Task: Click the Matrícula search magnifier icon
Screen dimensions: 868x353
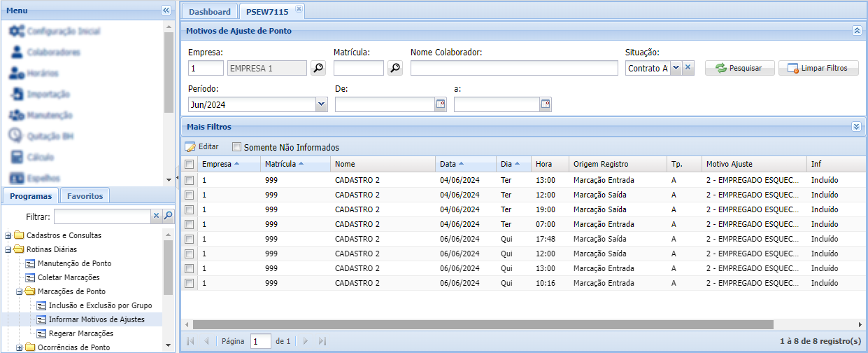Action: click(x=395, y=68)
